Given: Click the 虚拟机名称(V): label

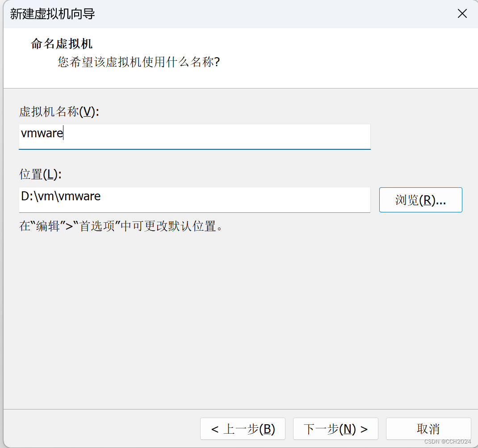Looking at the screenshot, I should click(59, 112).
